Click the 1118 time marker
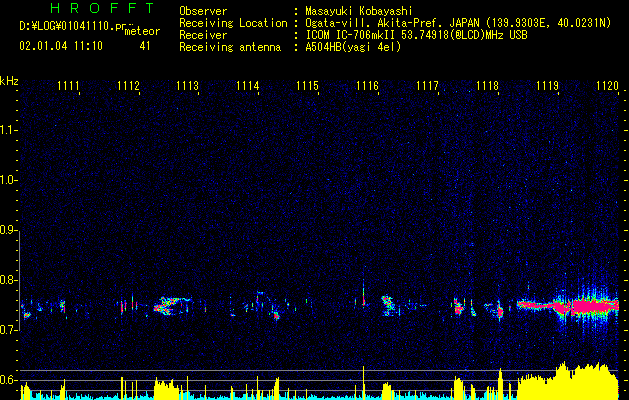 click(x=487, y=86)
